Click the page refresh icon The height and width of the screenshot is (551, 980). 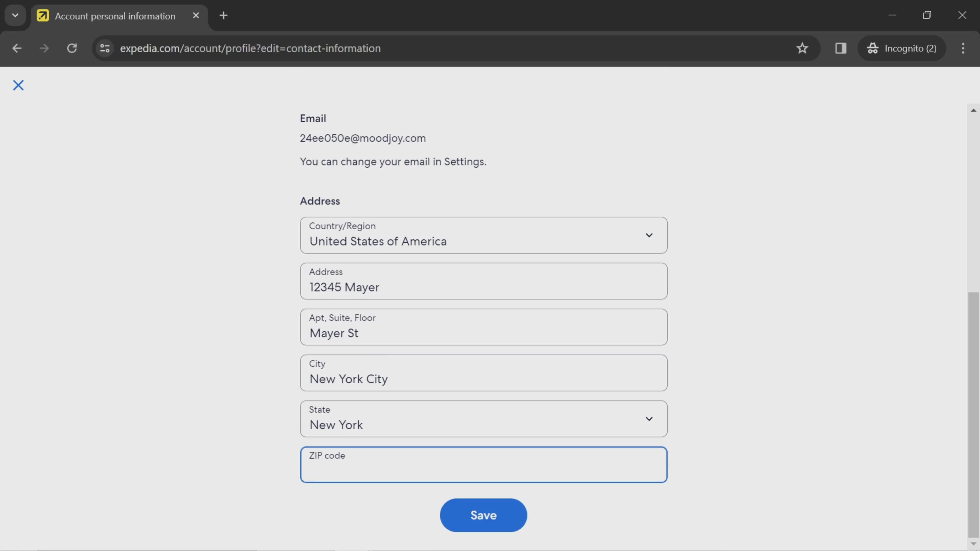coord(72,48)
